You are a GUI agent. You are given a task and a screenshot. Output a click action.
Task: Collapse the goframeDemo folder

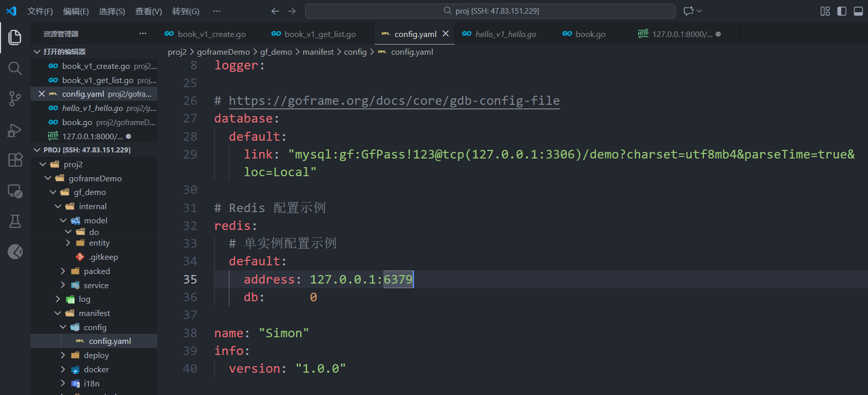click(x=48, y=178)
